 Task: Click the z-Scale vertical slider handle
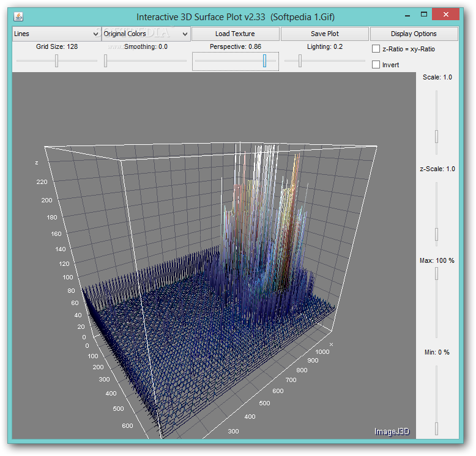(x=436, y=234)
